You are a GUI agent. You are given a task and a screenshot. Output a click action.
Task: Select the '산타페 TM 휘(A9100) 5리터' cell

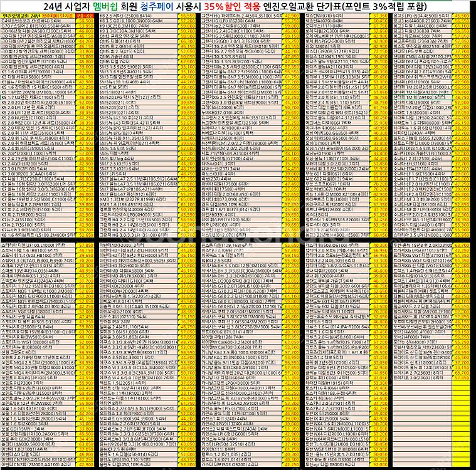click(x=422, y=97)
